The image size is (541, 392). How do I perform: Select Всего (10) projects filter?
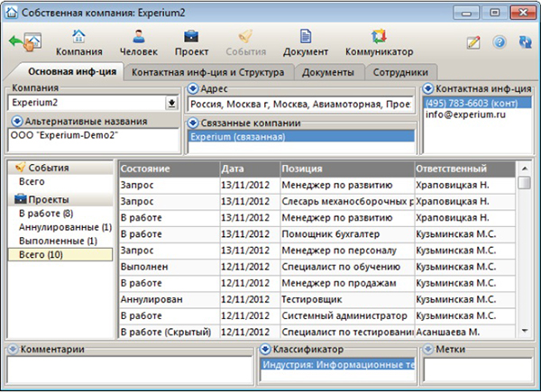[60, 254]
